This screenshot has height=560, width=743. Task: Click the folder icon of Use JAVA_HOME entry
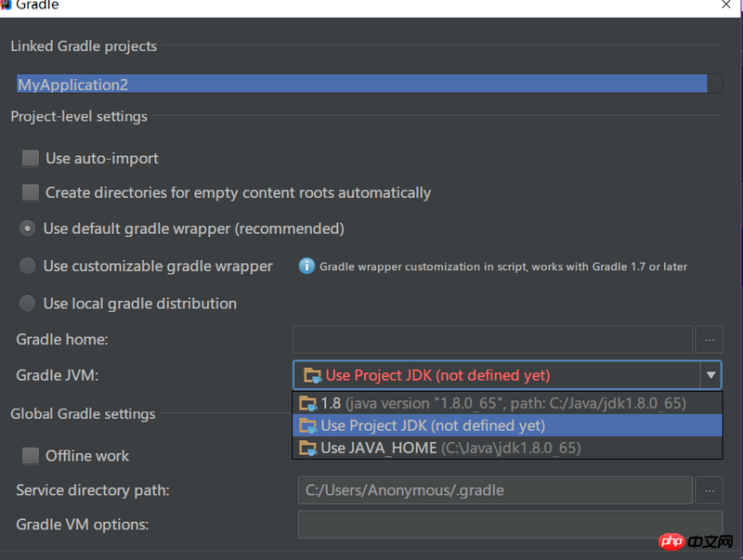pyautogui.click(x=307, y=448)
